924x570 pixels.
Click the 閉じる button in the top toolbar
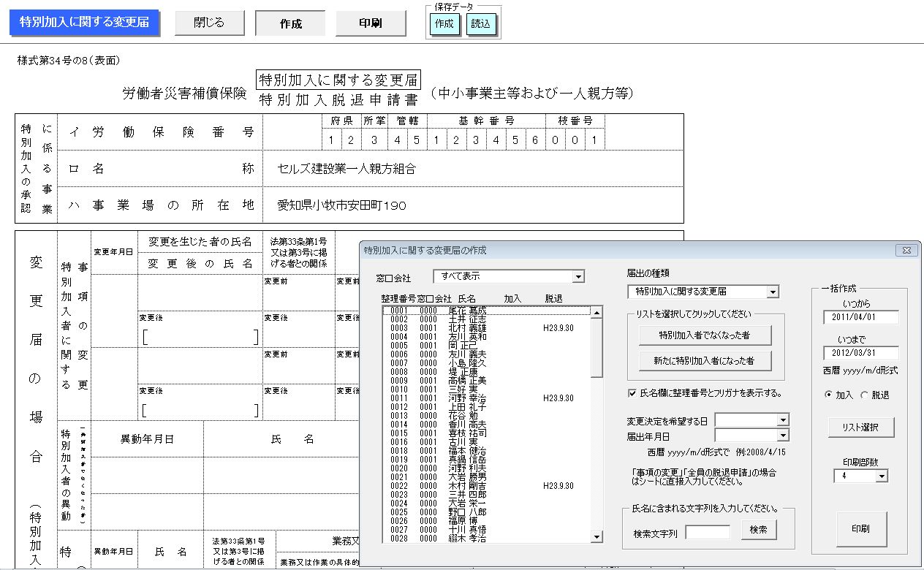[x=209, y=23]
